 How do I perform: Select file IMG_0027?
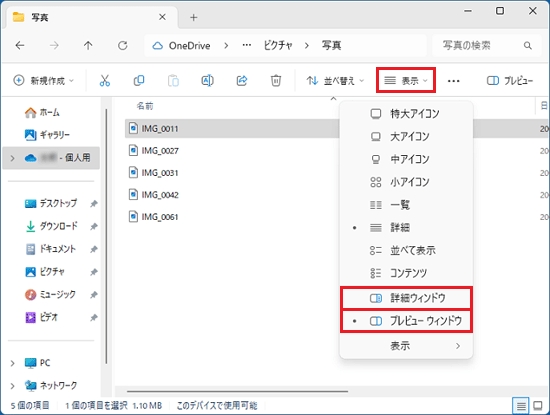[x=160, y=151]
